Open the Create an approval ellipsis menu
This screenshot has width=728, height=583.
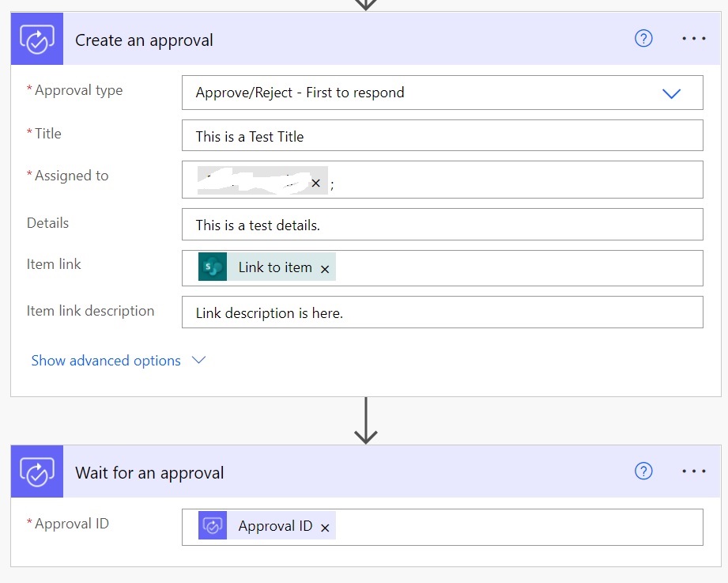tap(693, 39)
